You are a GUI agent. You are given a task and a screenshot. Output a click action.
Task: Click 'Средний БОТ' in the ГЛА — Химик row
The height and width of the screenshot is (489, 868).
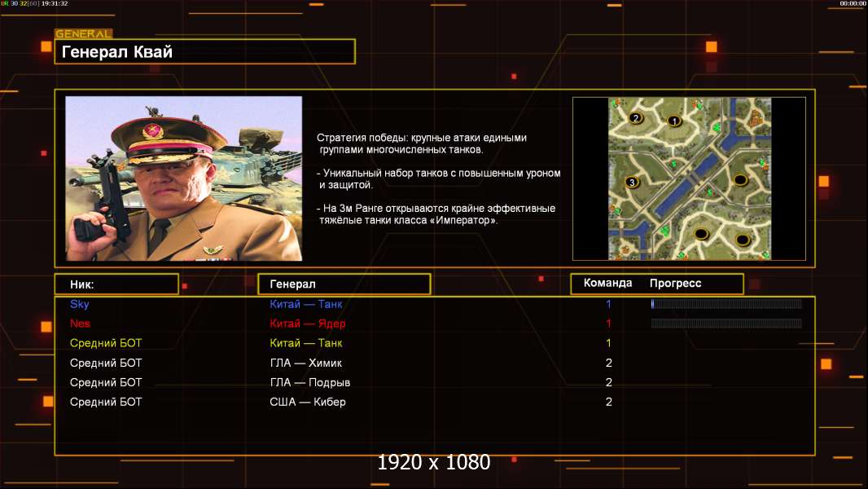tap(106, 363)
